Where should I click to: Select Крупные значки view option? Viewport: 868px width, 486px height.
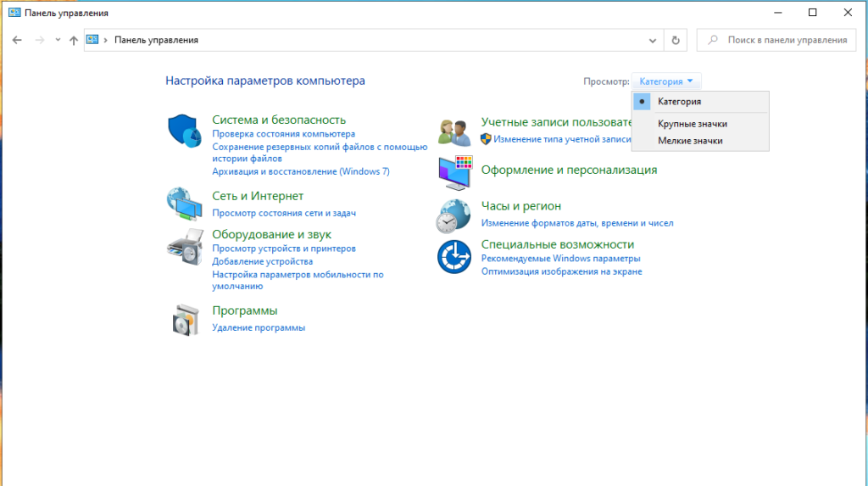(x=700, y=124)
